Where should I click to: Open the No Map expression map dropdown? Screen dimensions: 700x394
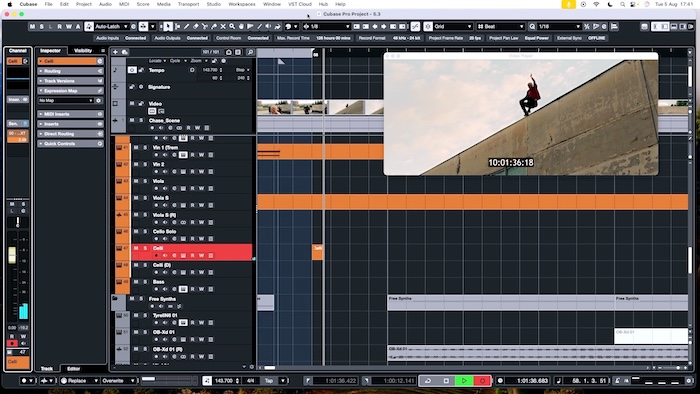click(x=66, y=100)
